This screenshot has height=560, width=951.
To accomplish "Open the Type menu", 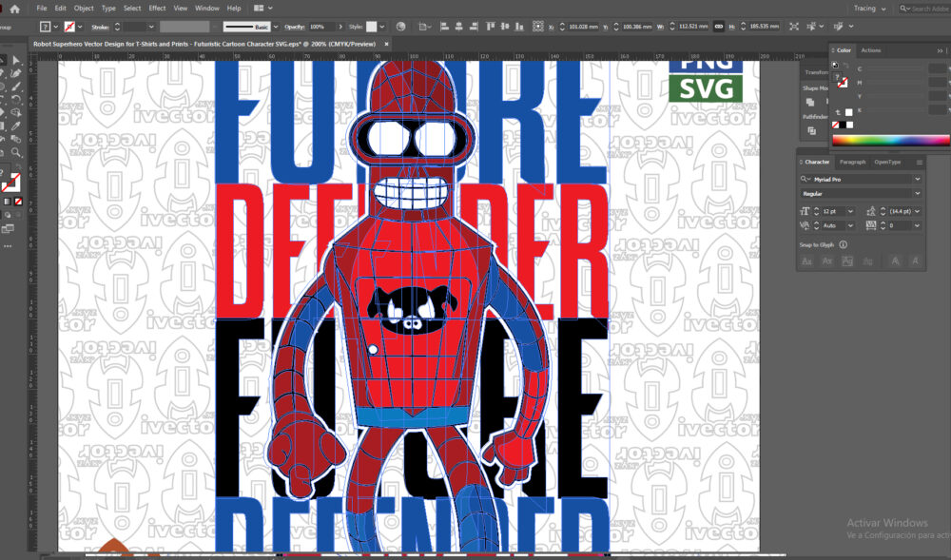I will (108, 9).
